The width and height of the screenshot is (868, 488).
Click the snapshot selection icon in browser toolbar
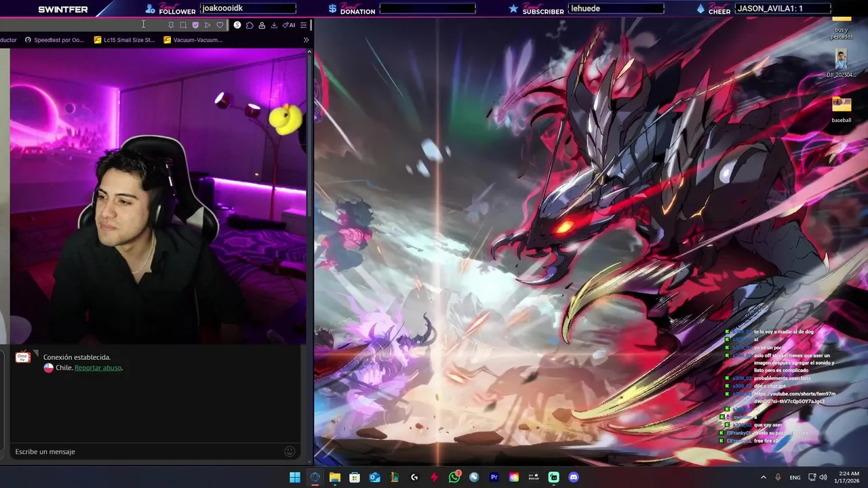tap(183, 25)
